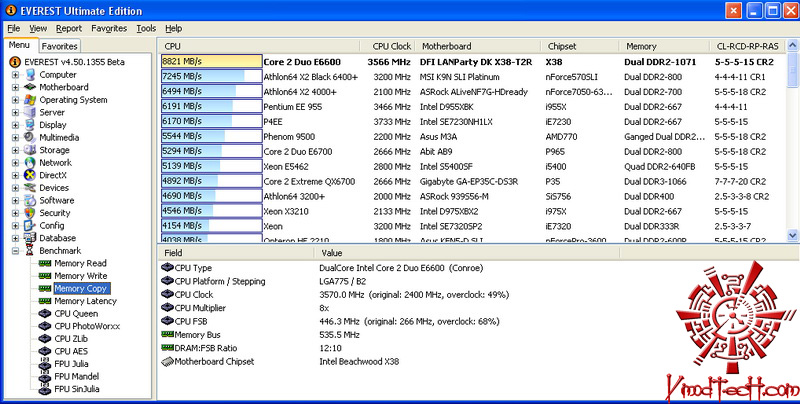Click the Display monitor icon

(x=30, y=125)
